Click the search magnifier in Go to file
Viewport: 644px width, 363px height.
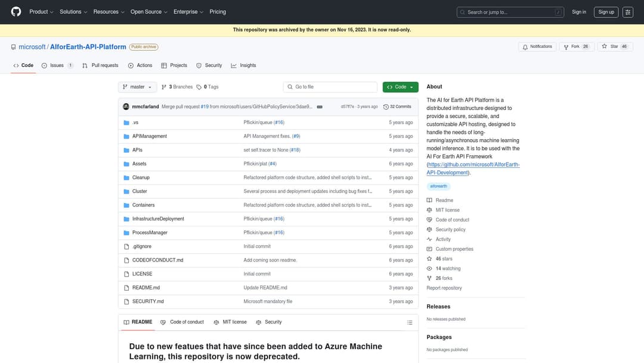coord(290,87)
